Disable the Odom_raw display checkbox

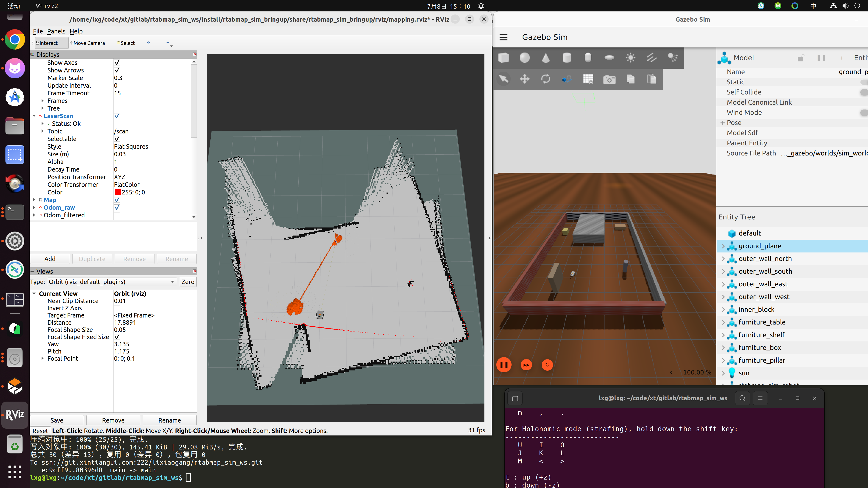117,207
